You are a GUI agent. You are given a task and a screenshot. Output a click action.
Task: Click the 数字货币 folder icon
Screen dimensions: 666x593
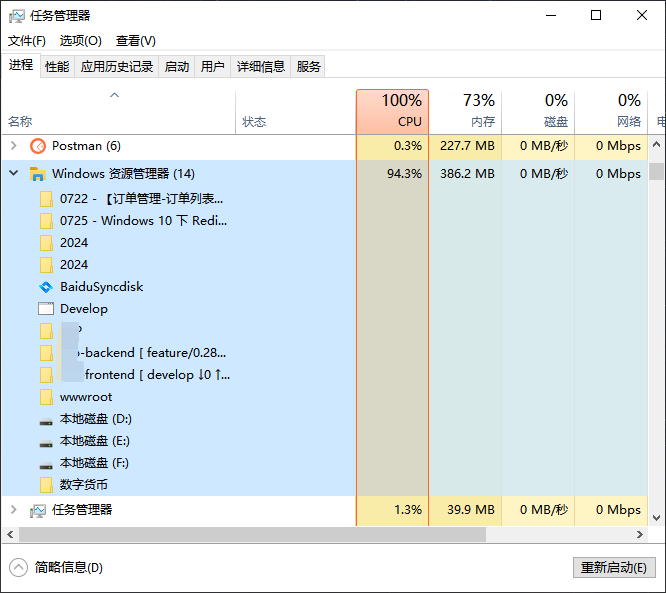(45, 485)
